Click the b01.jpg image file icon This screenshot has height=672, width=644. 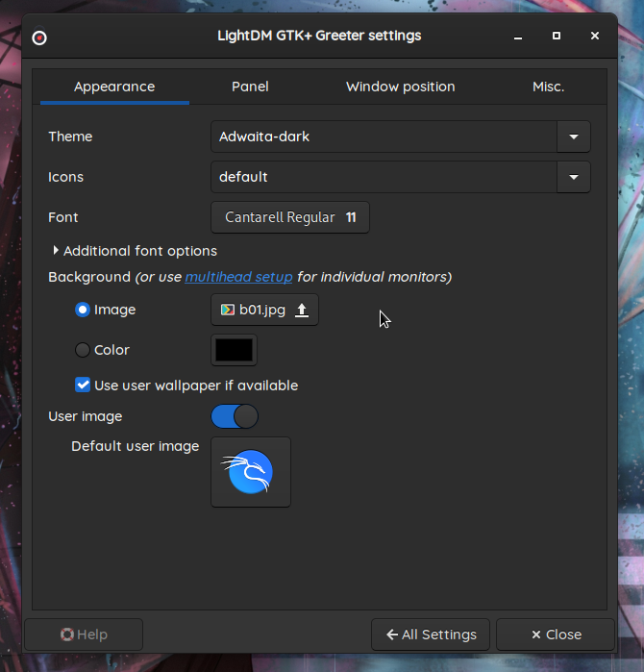click(227, 310)
